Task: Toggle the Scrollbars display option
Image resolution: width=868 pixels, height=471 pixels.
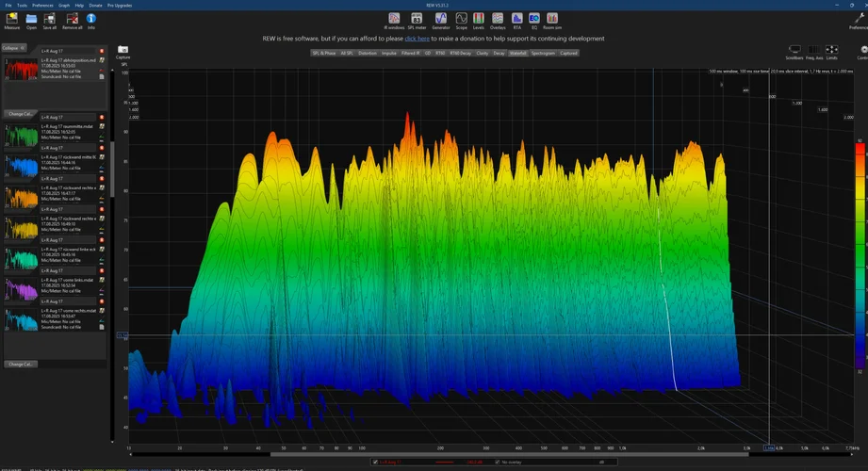Action: 794,51
